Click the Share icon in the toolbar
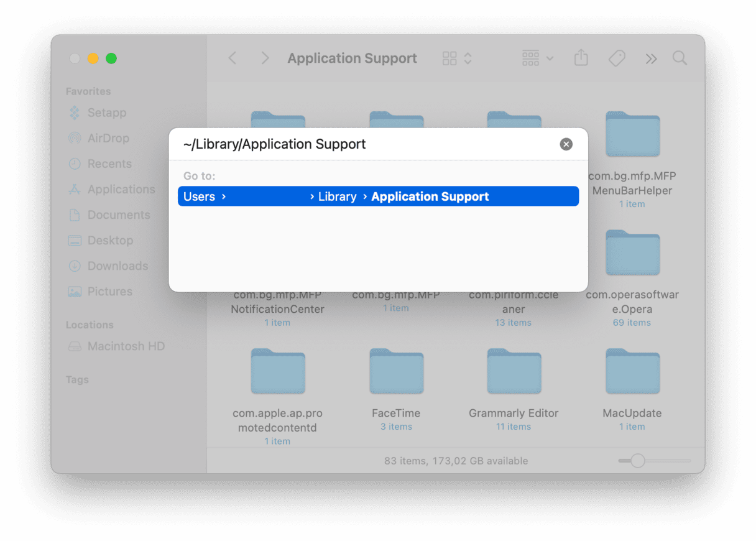Viewport: 756px width, 541px height. [581, 58]
